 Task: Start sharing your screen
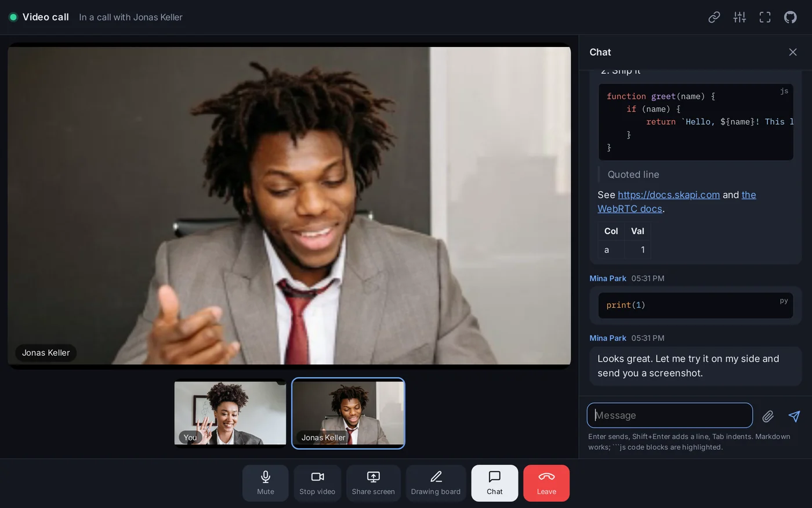(x=374, y=483)
